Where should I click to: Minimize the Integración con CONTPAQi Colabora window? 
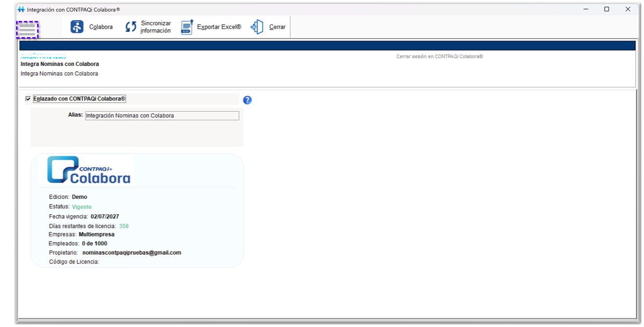click(x=585, y=9)
